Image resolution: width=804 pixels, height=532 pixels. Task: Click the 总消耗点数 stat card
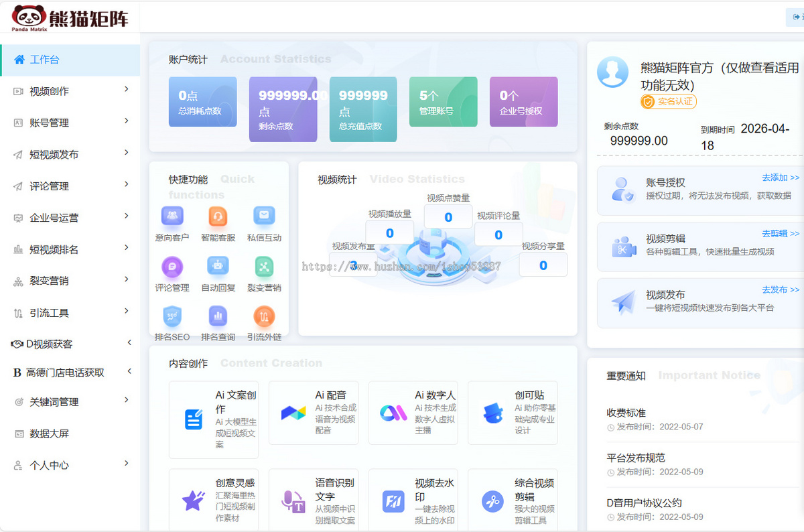(202, 102)
